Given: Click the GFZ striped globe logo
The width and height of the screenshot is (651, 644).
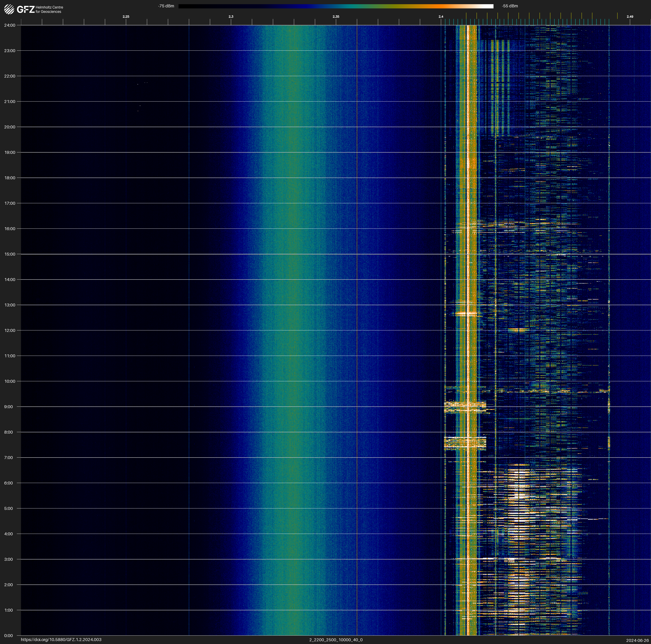Looking at the screenshot, I should (9, 9).
